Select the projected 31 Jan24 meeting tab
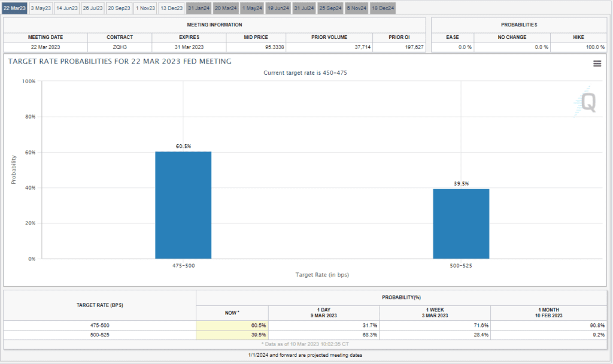The image size is (613, 364). (x=198, y=8)
